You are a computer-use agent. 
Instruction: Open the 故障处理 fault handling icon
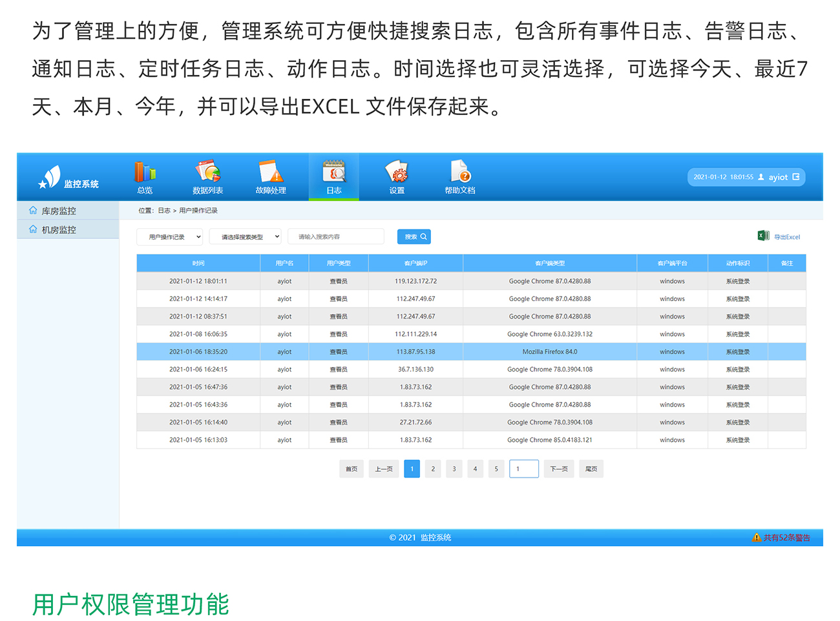[x=271, y=173]
